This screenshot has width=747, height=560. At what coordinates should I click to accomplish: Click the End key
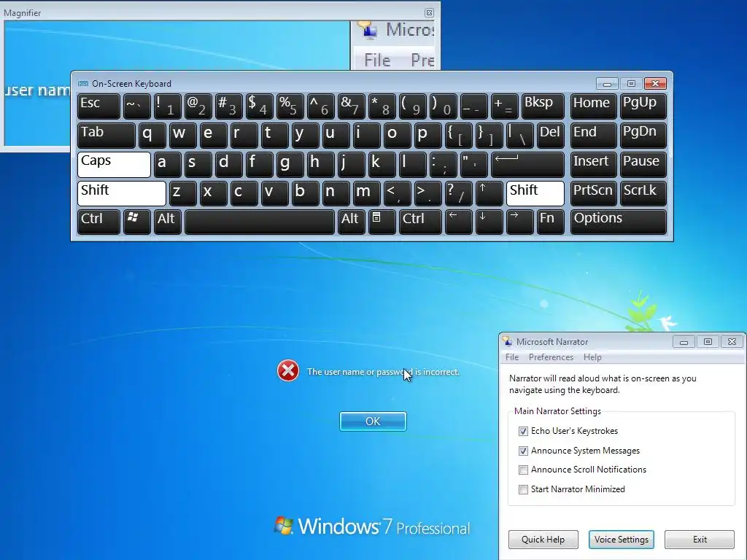(593, 135)
